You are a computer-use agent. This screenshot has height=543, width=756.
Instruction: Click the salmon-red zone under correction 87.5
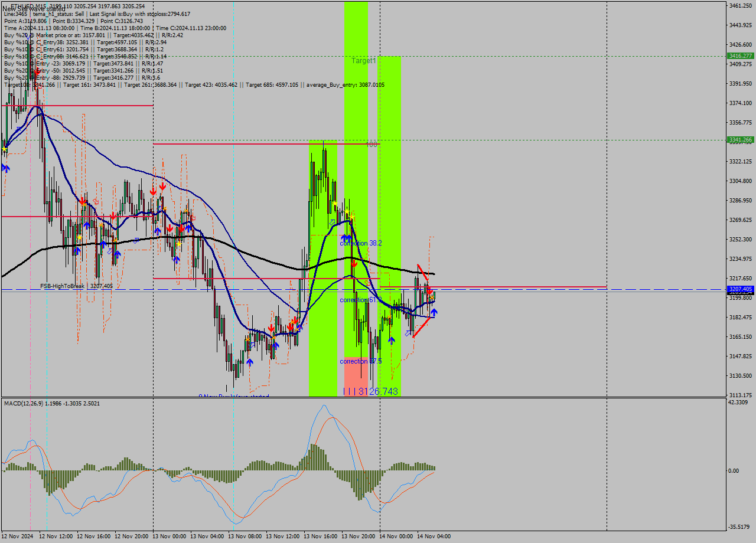tap(356, 378)
